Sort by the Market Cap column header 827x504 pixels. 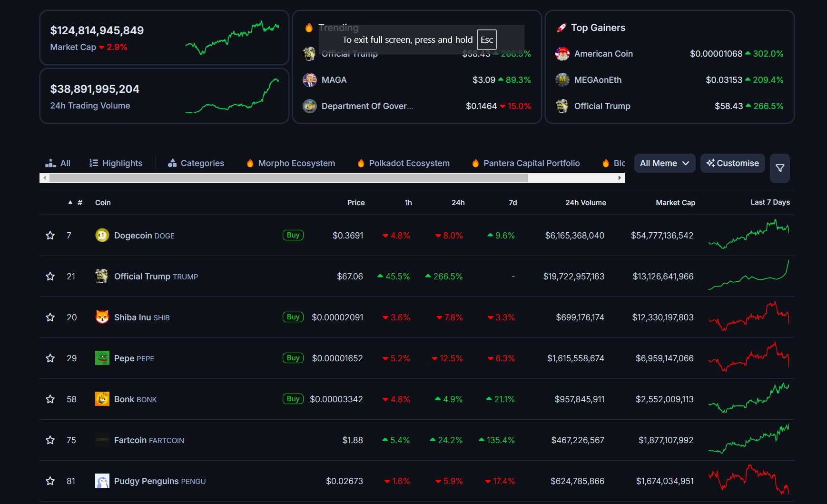676,202
